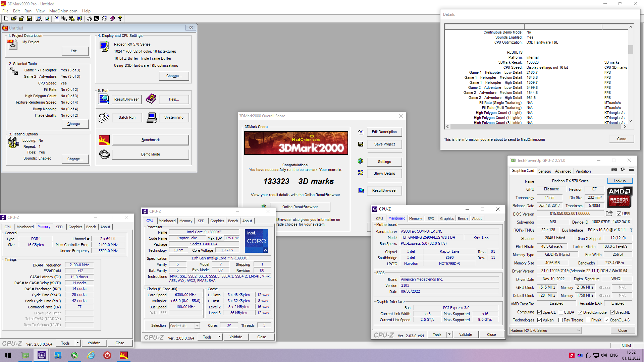The width and height of the screenshot is (644, 362).
Task: Click the GPU-Z screenshot camera icon
Action: point(614,170)
